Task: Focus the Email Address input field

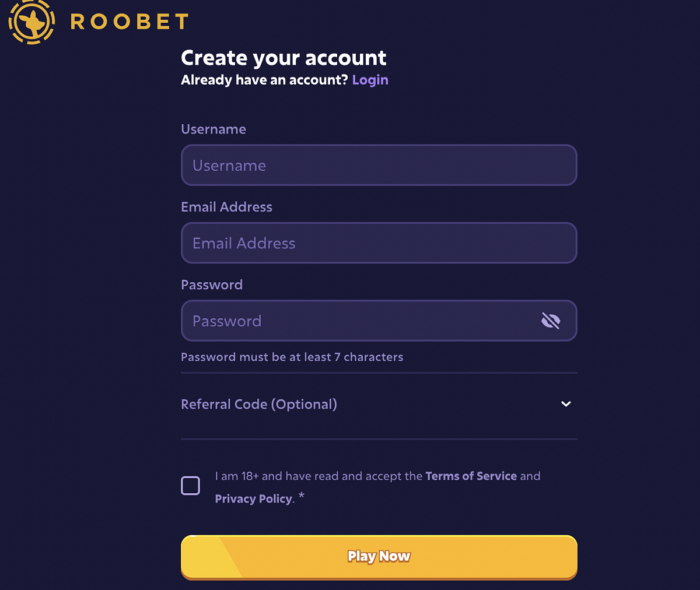Action: pos(379,243)
